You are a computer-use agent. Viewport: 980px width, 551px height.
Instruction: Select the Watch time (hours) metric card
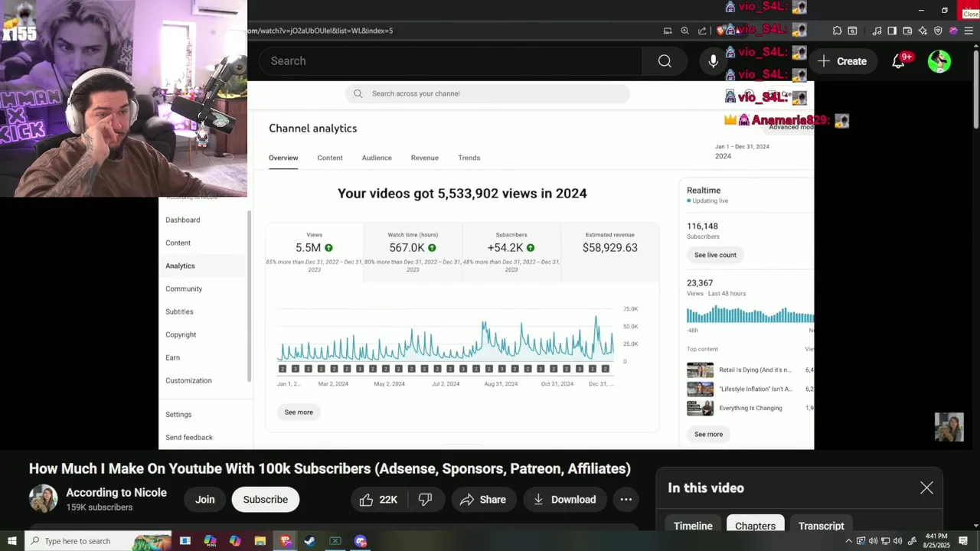(413, 253)
